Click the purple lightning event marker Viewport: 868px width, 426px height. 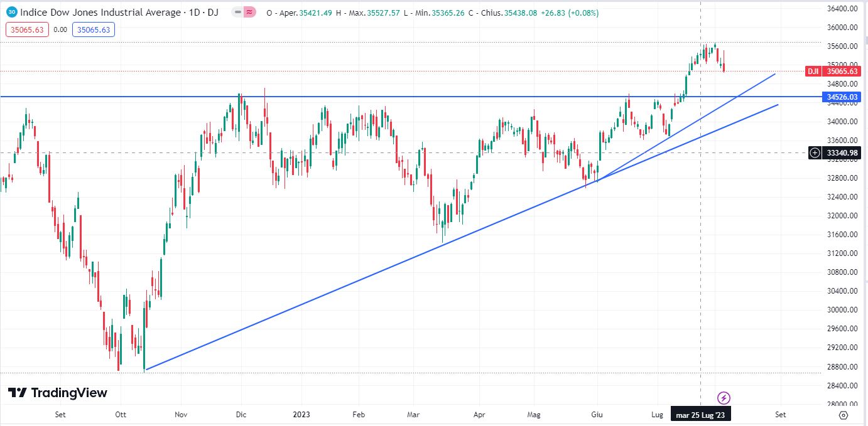click(724, 398)
